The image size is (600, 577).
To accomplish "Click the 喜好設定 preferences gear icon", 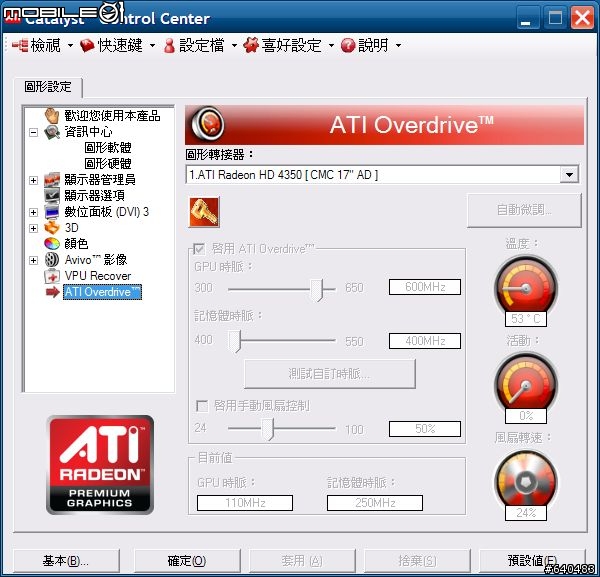I will click(x=251, y=45).
